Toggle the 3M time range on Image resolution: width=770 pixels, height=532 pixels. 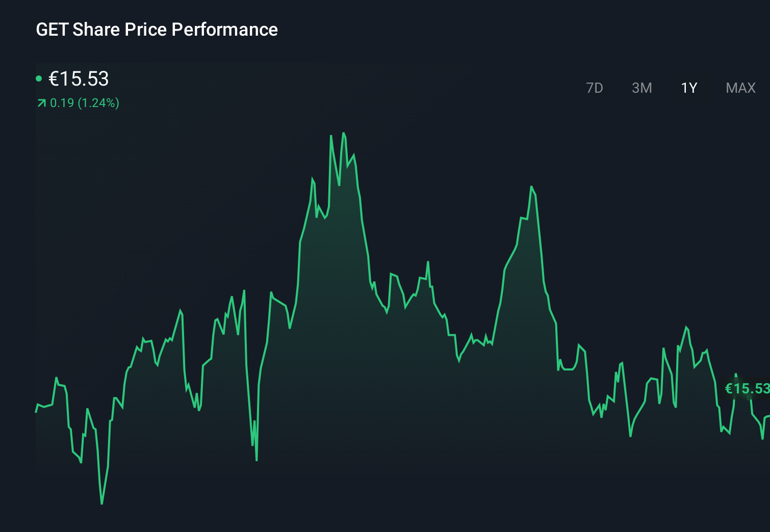point(642,88)
